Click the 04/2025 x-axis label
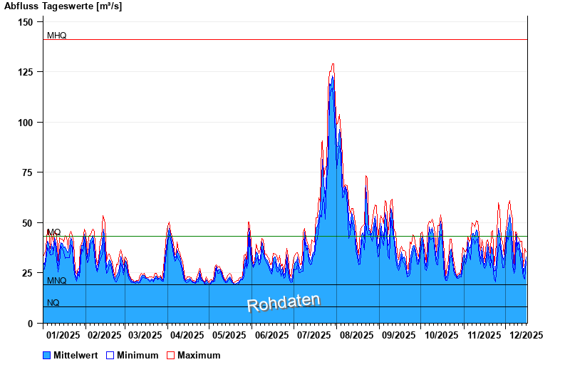Viewport: 570px width, 392px height. coord(188,334)
